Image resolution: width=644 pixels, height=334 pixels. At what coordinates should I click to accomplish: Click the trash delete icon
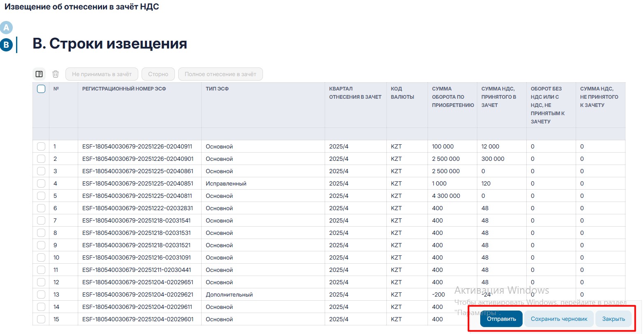click(x=56, y=74)
